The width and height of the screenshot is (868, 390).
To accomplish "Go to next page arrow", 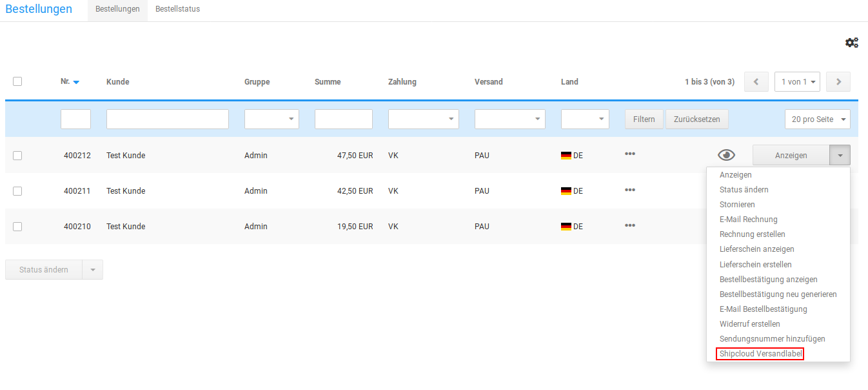I will point(838,82).
